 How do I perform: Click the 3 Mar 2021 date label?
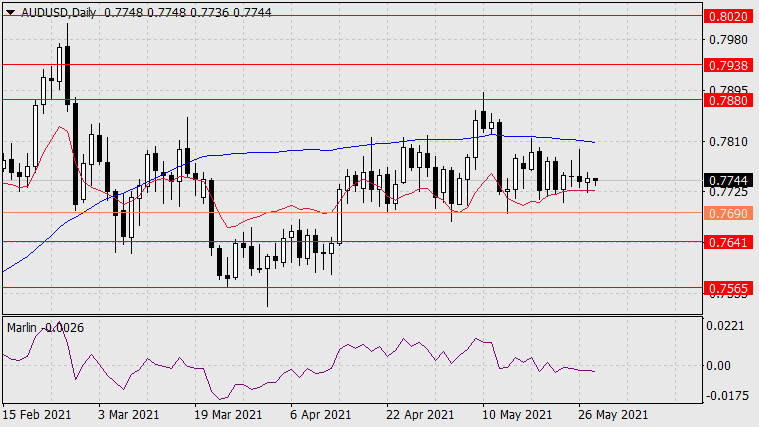pos(128,415)
